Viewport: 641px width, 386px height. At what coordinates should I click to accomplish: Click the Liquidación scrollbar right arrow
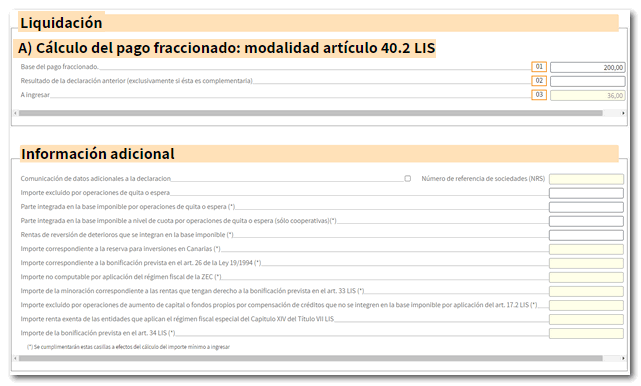coord(623,113)
